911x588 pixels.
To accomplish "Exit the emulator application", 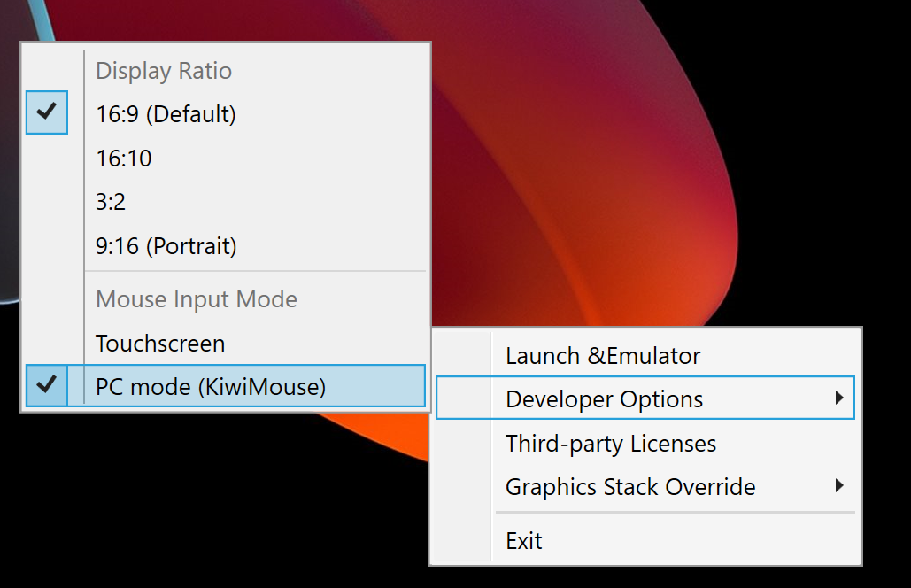I will (x=524, y=540).
